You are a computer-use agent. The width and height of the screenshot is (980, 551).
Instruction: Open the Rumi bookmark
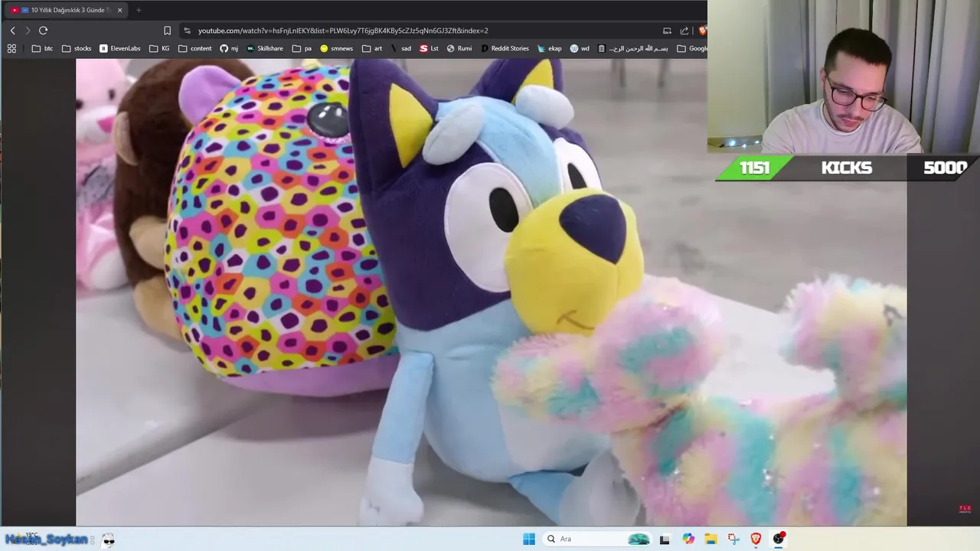459,48
